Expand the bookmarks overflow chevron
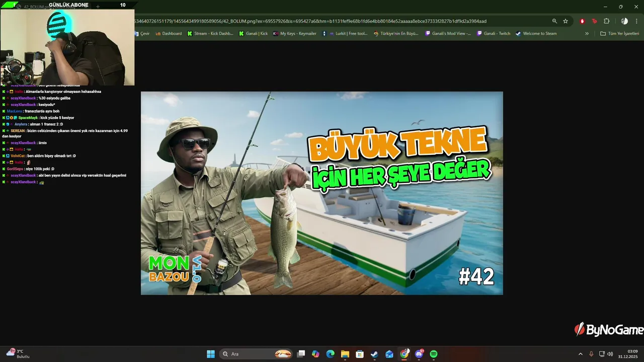 tap(587, 34)
